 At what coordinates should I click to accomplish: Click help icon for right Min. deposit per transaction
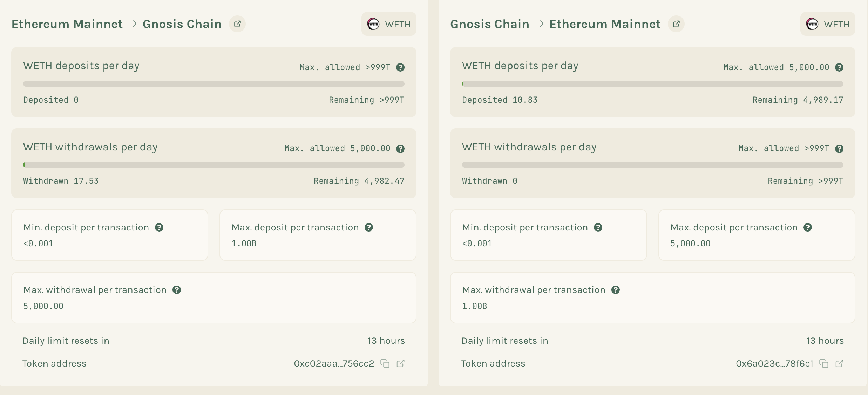coord(598,227)
